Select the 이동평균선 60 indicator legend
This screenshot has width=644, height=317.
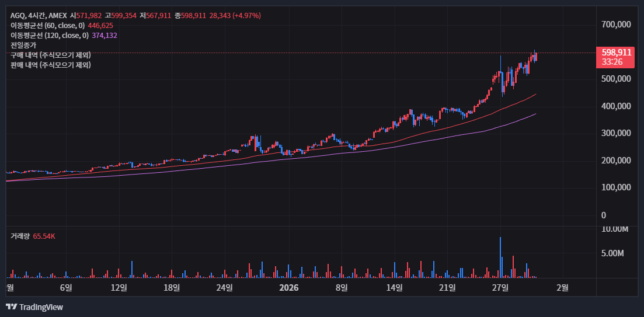tap(47, 26)
